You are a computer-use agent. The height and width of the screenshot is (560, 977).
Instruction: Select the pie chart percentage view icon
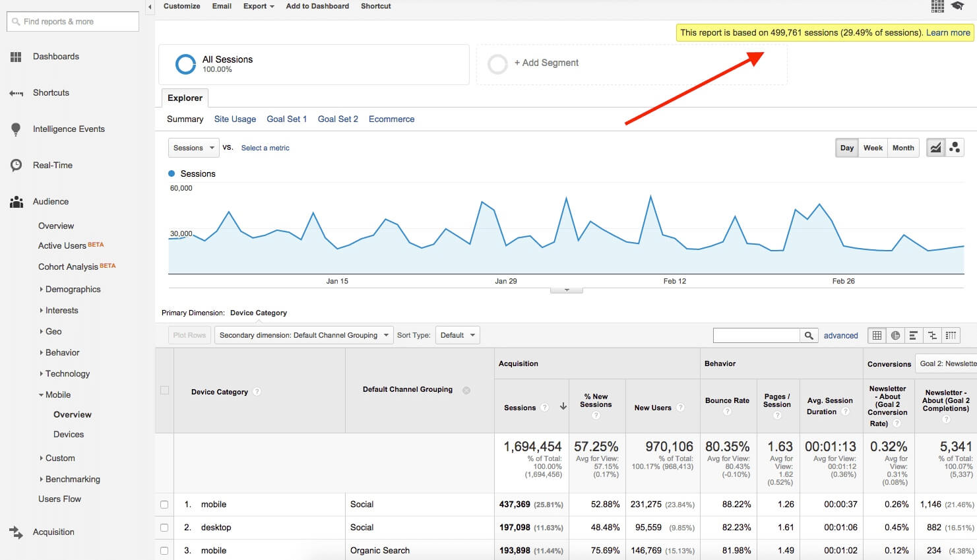pos(895,335)
